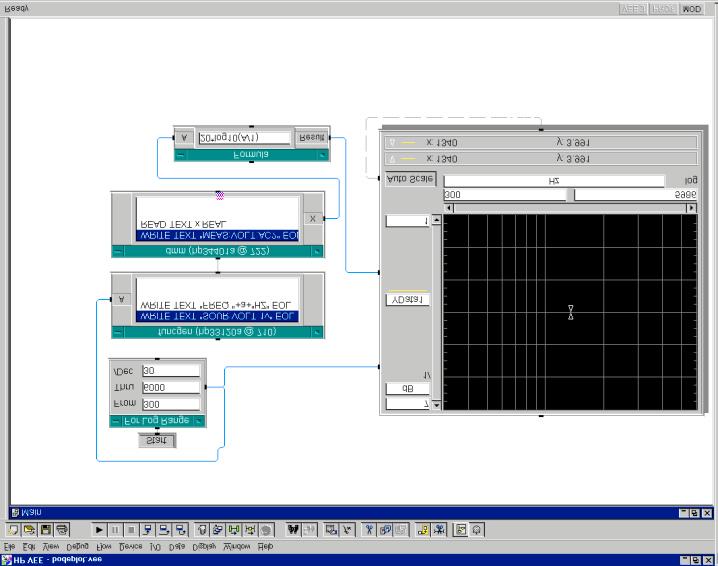Screen dimensions: 718x566
Task: Click the dB axis label field
Action: (408, 389)
